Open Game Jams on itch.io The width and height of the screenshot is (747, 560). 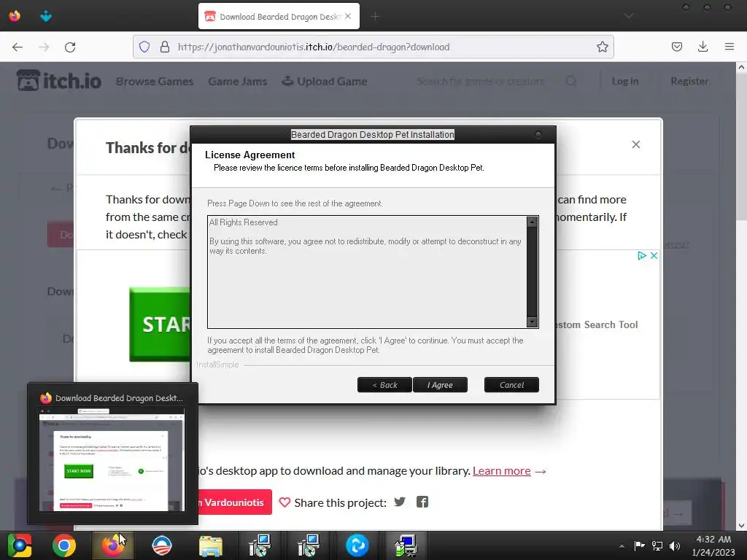pos(238,82)
